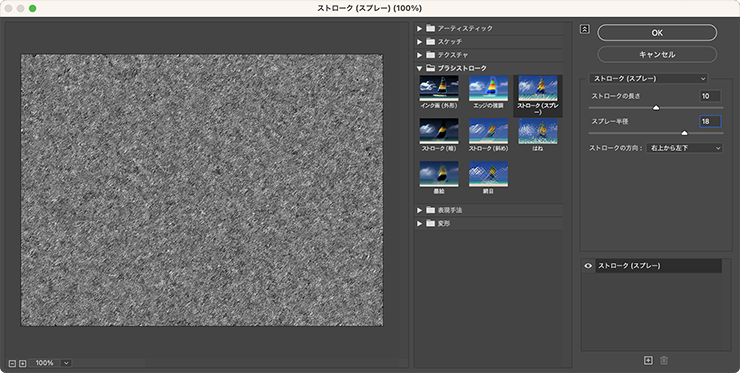The height and width of the screenshot is (373, 740).
Task: Expand the テクスチャ folder
Action: [x=419, y=55]
